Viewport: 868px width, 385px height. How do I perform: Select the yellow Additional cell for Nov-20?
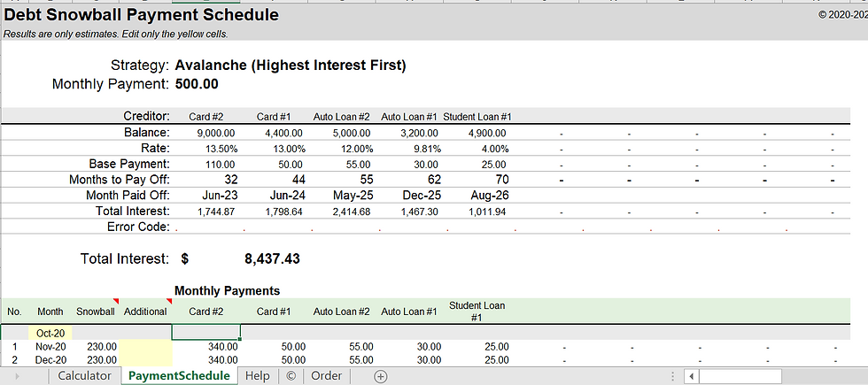(145, 347)
